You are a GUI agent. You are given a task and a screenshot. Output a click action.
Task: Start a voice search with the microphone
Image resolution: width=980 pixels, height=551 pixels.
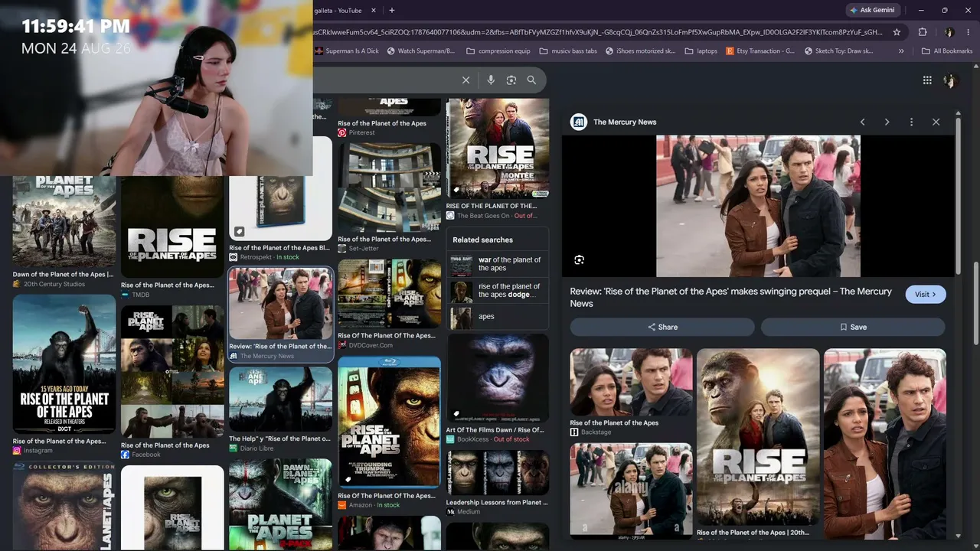click(x=491, y=80)
